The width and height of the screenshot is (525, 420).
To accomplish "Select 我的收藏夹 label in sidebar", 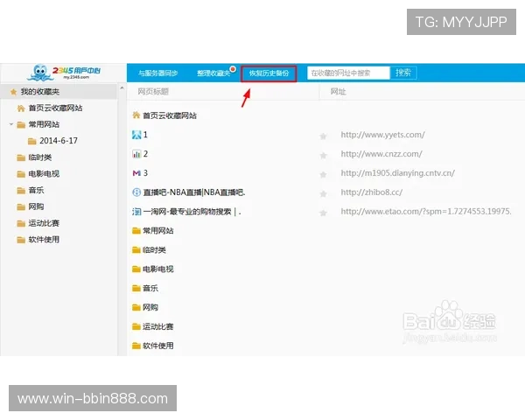I will point(40,92).
